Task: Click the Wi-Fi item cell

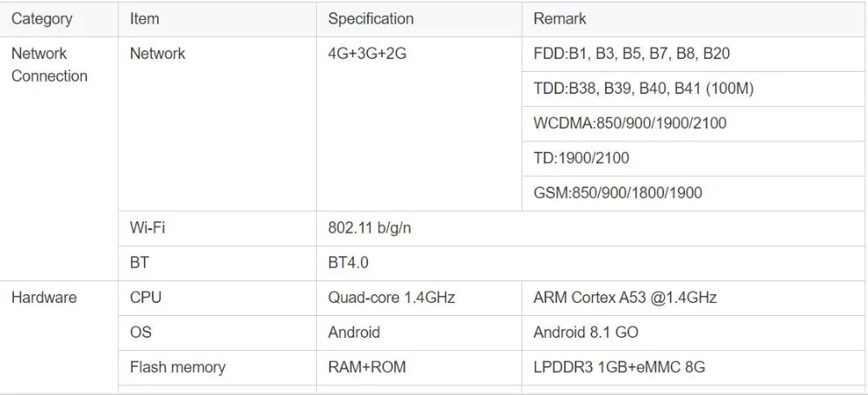Action: tap(217, 228)
